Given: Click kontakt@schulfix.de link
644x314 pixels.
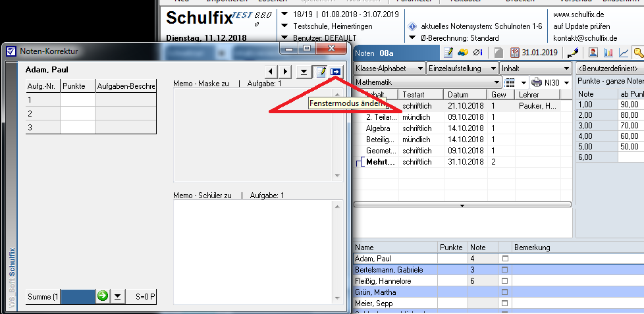Looking at the screenshot, I should tap(585, 38).
